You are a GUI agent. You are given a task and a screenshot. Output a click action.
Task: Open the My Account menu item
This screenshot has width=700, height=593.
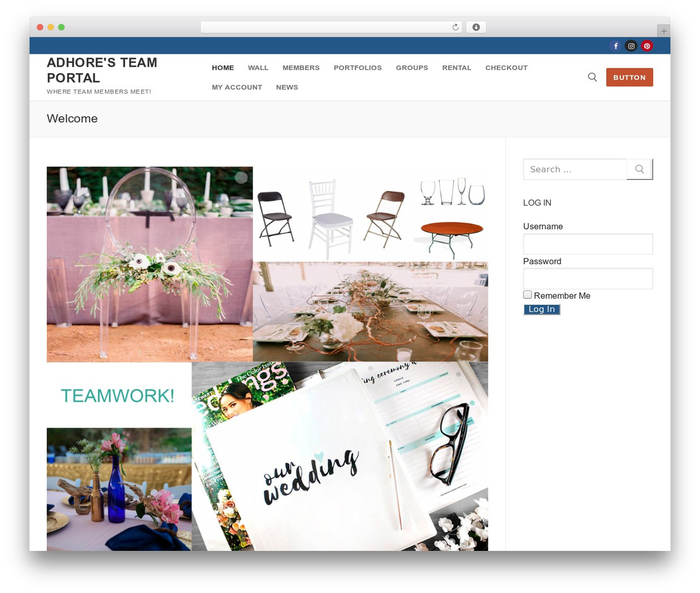coord(237,88)
